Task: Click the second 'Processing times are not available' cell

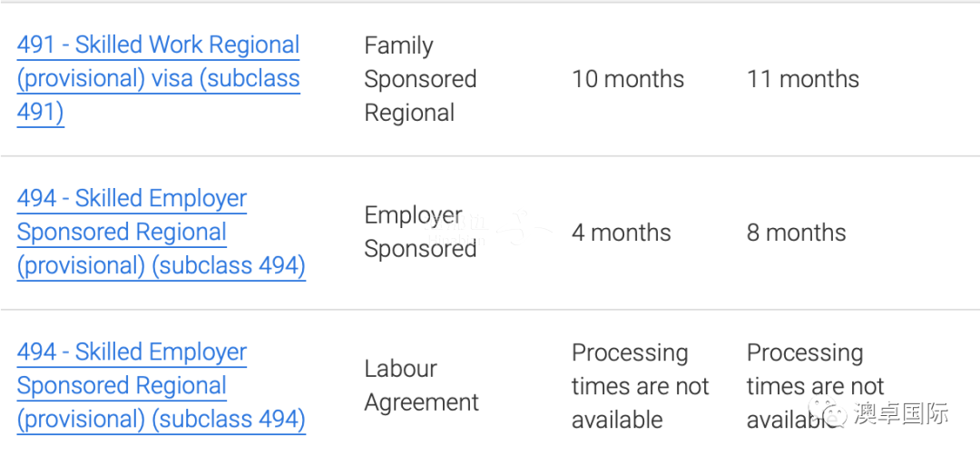Action: 815,386
